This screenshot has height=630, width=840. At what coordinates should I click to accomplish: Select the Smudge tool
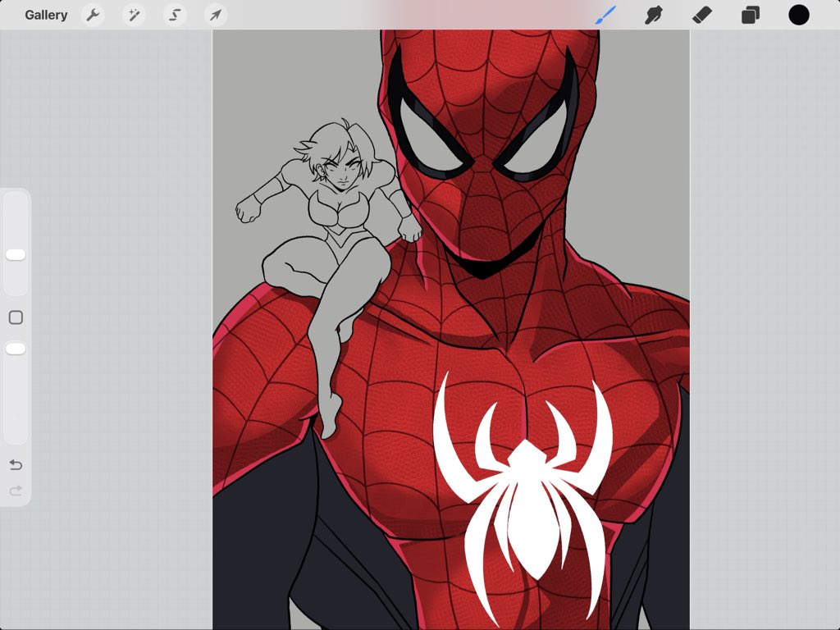[654, 15]
